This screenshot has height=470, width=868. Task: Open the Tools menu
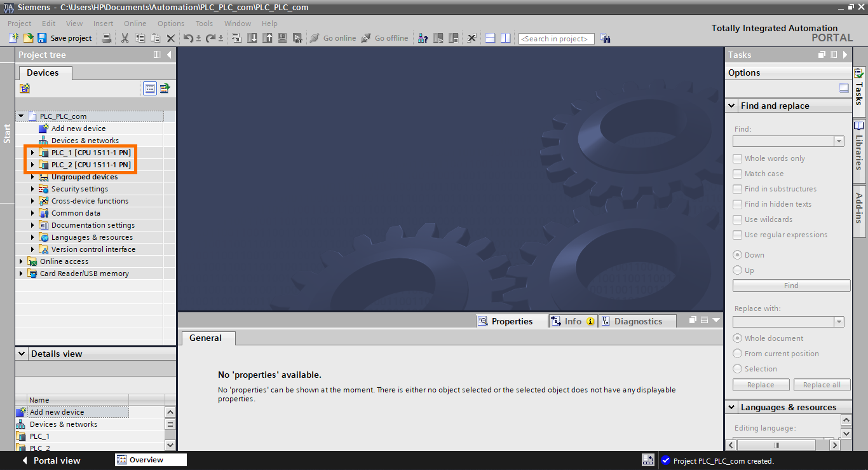204,24
